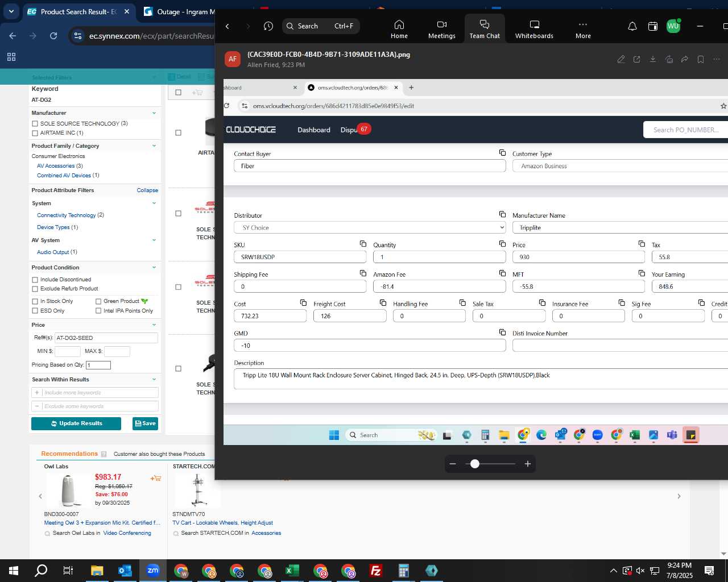Open Meeting Owl 3 product link
The image size is (728, 582).
coord(102,523)
